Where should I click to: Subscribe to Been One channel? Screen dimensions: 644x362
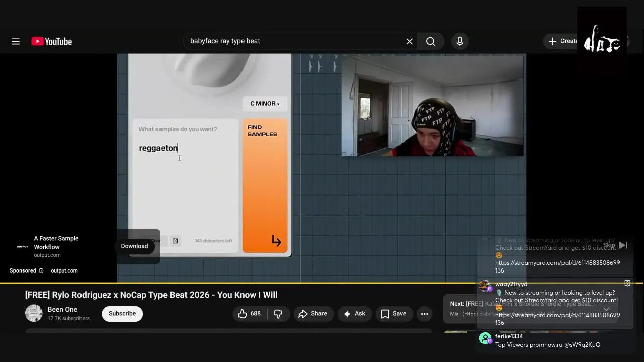pyautogui.click(x=122, y=314)
